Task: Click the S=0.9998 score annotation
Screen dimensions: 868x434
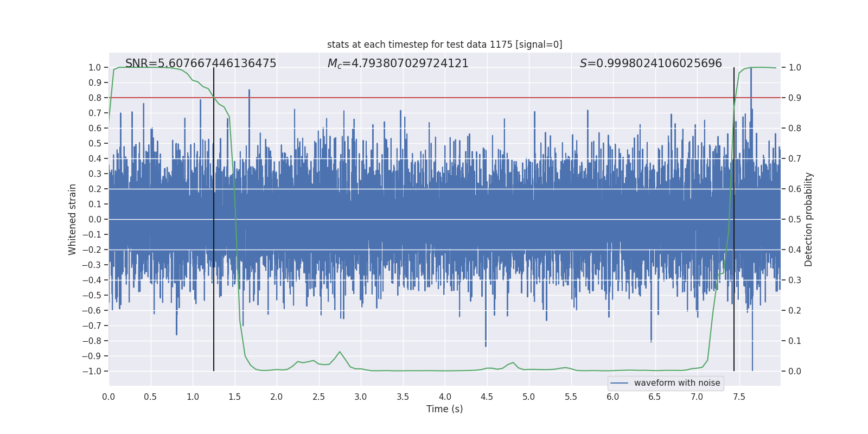Action: [650, 63]
